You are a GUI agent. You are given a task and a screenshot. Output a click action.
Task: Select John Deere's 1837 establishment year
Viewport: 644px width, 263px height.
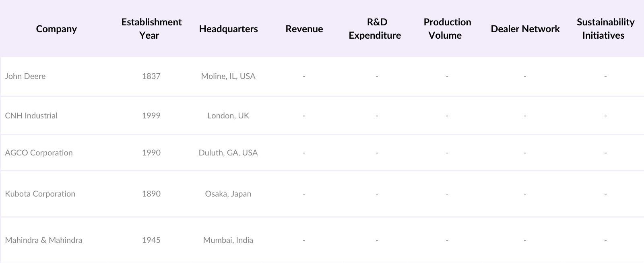click(x=151, y=76)
